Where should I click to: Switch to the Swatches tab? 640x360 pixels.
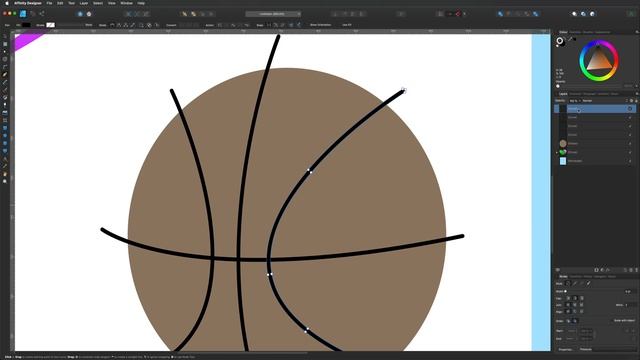(x=575, y=32)
